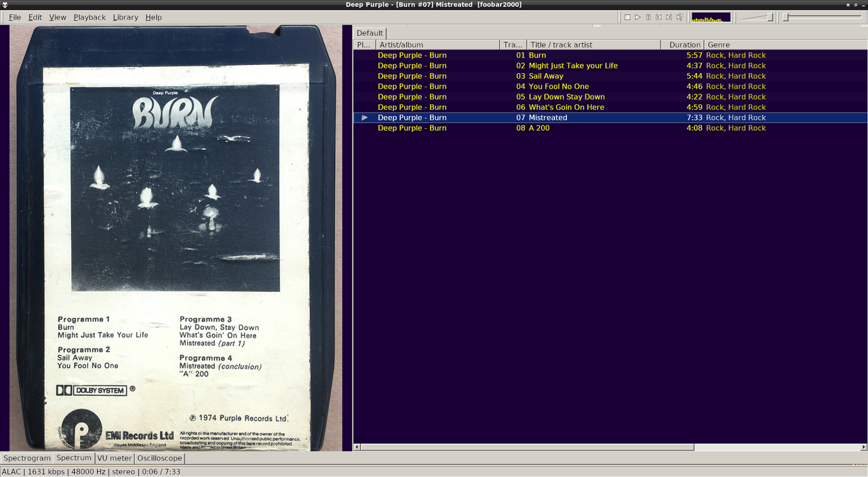Open the Edit menu

[35, 17]
